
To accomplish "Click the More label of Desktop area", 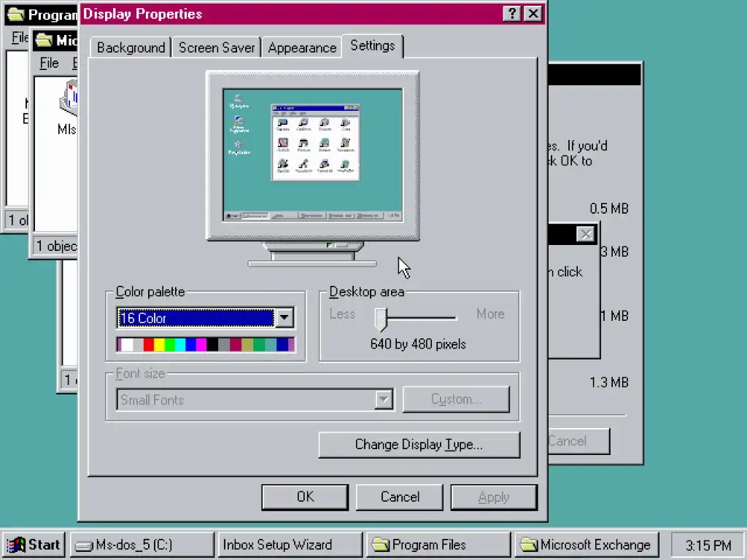I will [490, 314].
